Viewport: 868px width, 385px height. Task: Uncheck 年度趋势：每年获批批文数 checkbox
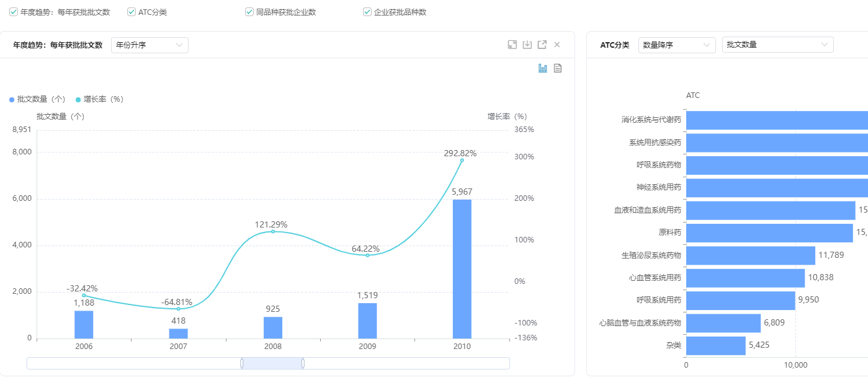click(x=14, y=12)
